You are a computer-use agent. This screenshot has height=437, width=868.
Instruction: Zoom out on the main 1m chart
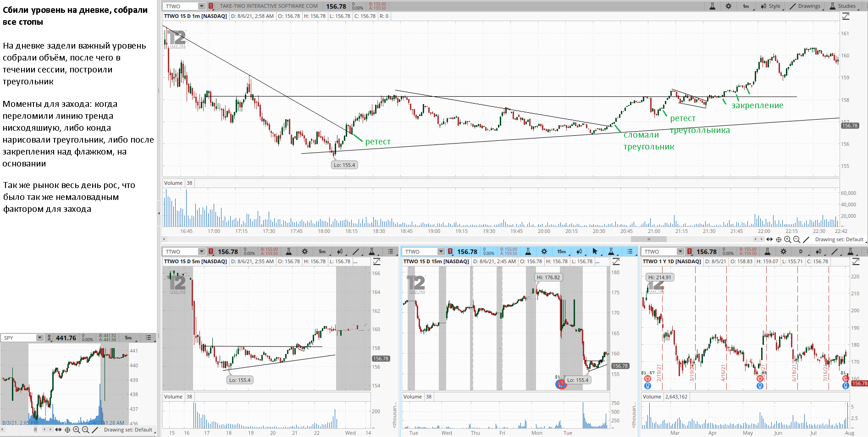tap(797, 239)
